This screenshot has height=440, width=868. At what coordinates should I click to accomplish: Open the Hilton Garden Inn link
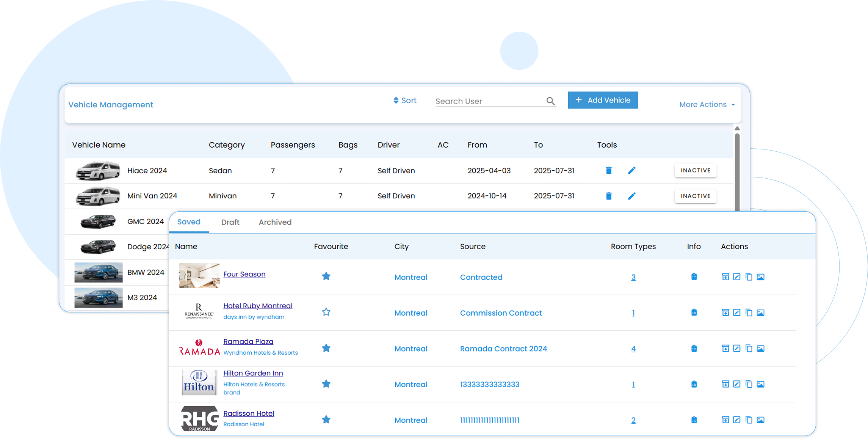pos(253,373)
